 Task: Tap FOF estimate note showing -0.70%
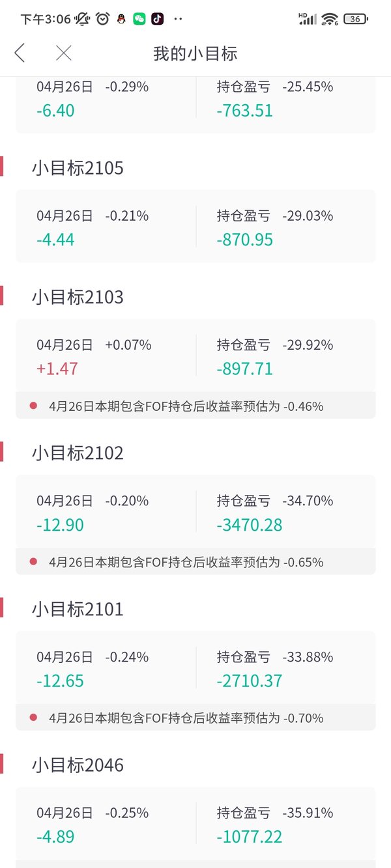click(195, 718)
